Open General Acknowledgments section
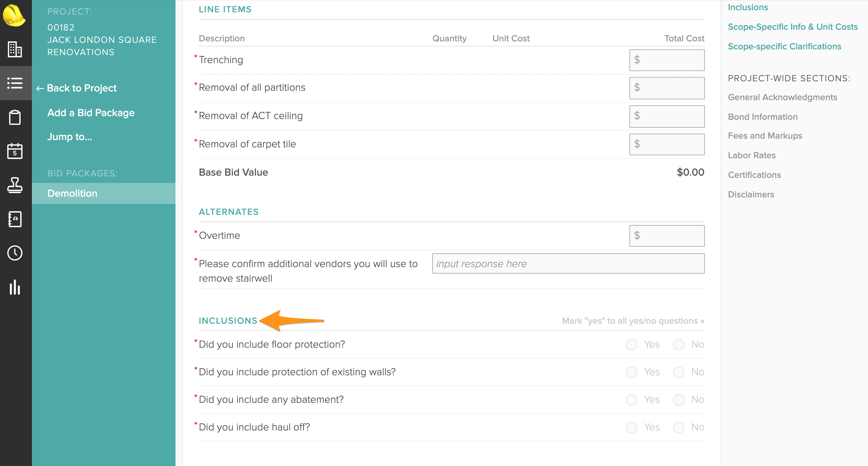This screenshot has width=868, height=466. [x=782, y=97]
